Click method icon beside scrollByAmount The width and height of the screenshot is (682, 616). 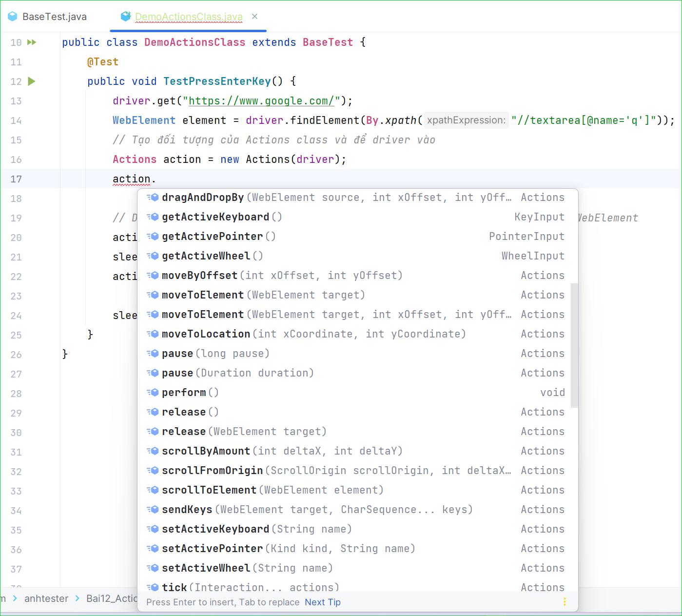click(153, 451)
